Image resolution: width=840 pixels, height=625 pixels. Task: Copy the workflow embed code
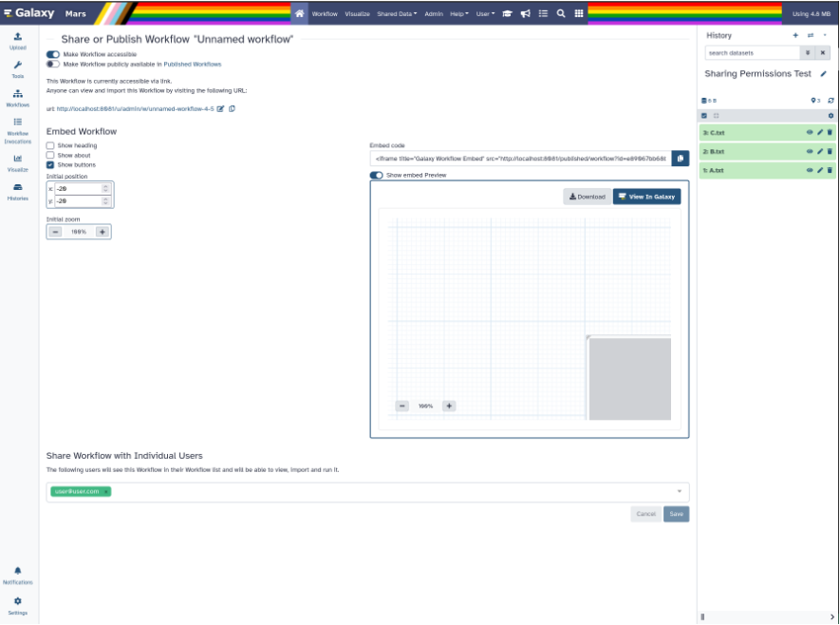681,159
